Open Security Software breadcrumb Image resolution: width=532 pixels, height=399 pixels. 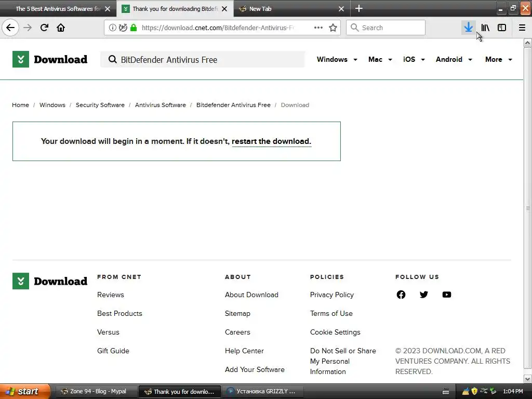[100, 105]
